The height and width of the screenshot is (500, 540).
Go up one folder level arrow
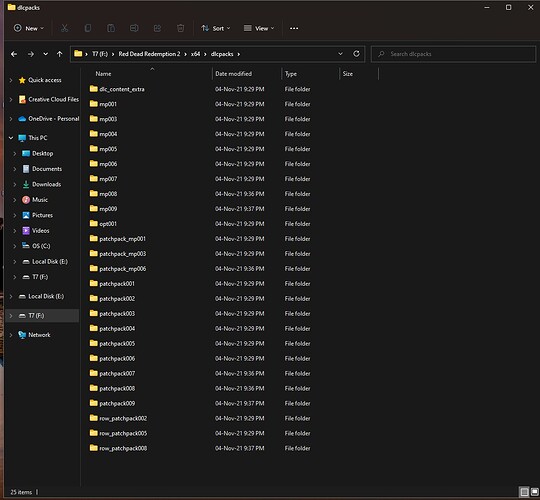click(x=60, y=54)
